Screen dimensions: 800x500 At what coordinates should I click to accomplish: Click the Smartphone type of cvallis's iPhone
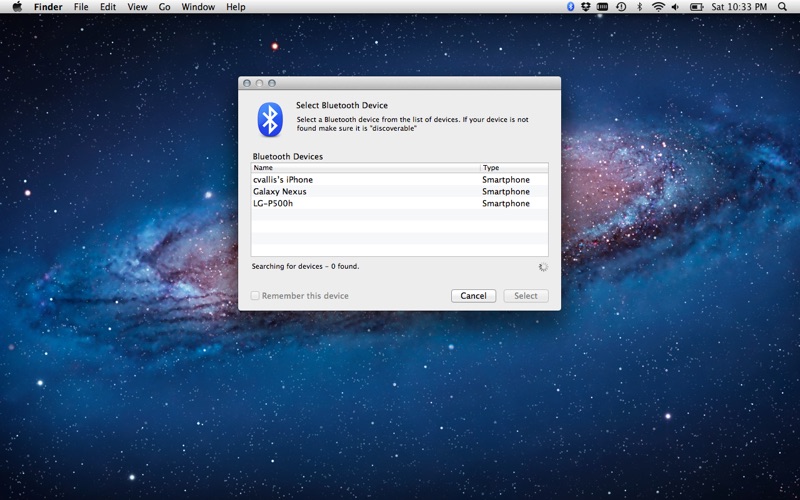click(506, 180)
